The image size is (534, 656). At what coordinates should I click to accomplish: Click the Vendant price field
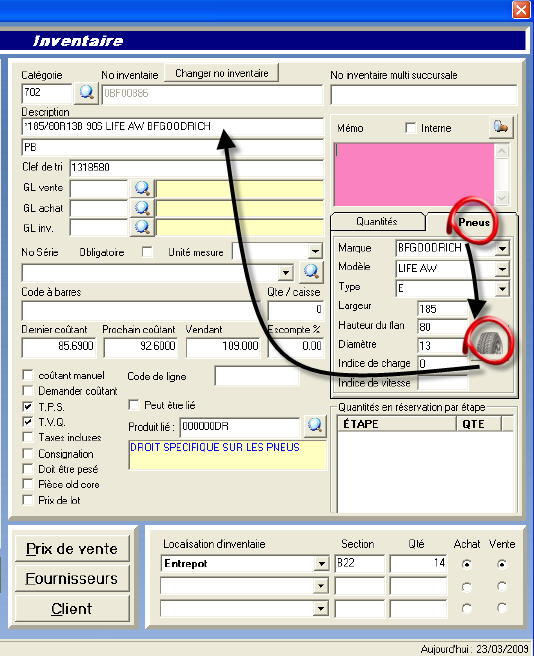tap(223, 346)
